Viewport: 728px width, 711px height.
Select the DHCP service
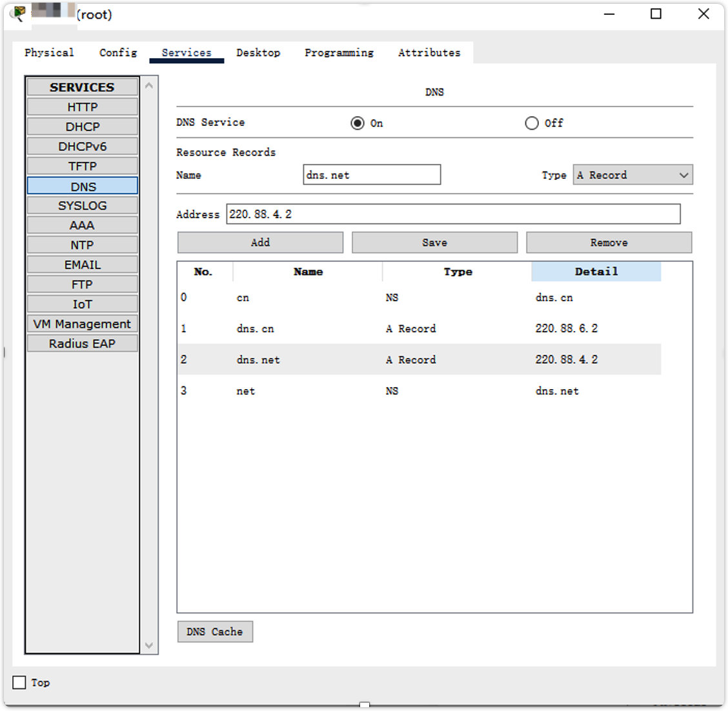click(83, 127)
